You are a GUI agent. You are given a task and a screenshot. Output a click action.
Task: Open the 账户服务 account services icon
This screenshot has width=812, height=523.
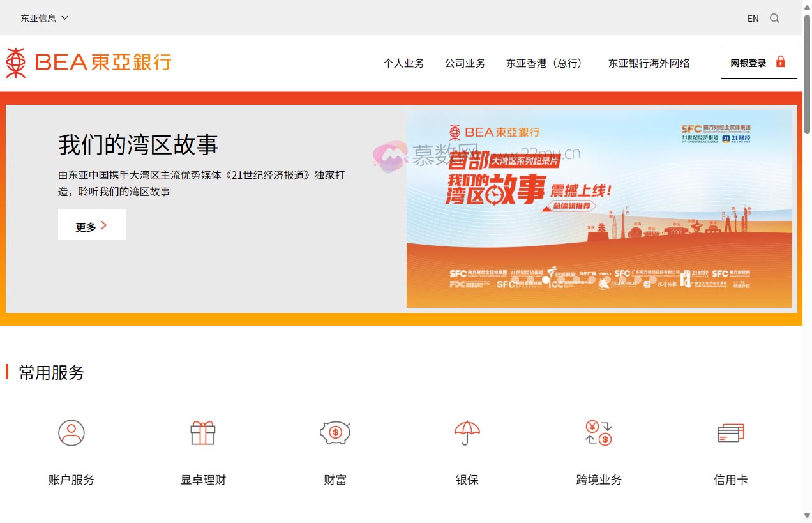pyautogui.click(x=71, y=432)
